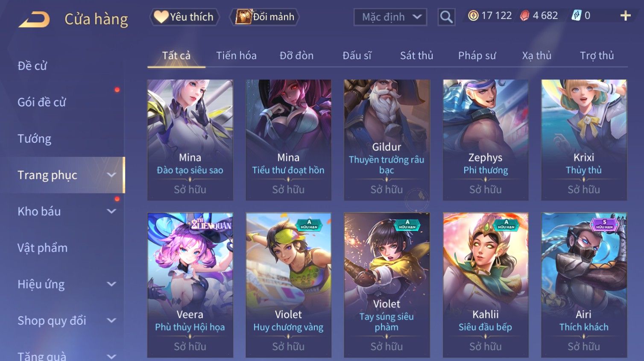This screenshot has height=361, width=644.
Task: Select the Tiến hóa tab
Action: (x=236, y=56)
